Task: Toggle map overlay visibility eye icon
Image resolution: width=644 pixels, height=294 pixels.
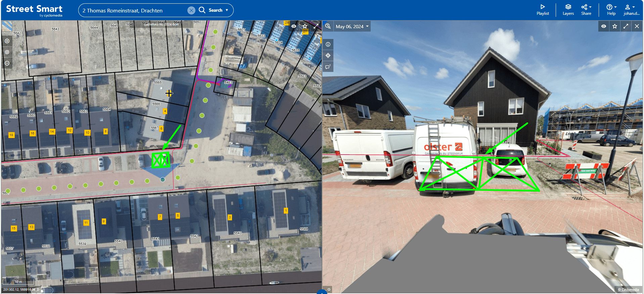Action: (294, 26)
